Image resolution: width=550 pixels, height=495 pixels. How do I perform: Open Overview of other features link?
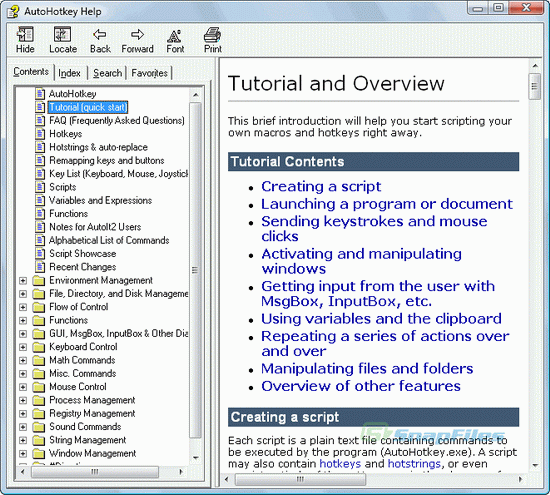pyautogui.click(x=361, y=386)
